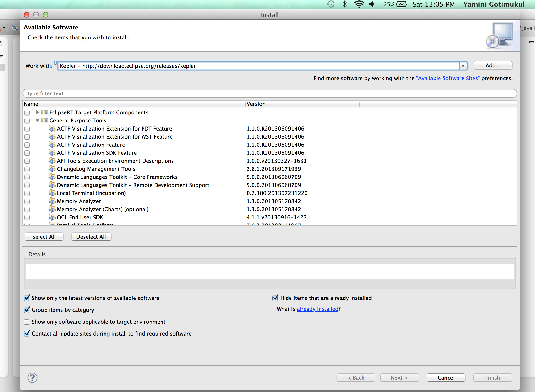Click the Memory Analyzer feature icon
Screen dimensions: 535x392
[52, 201]
